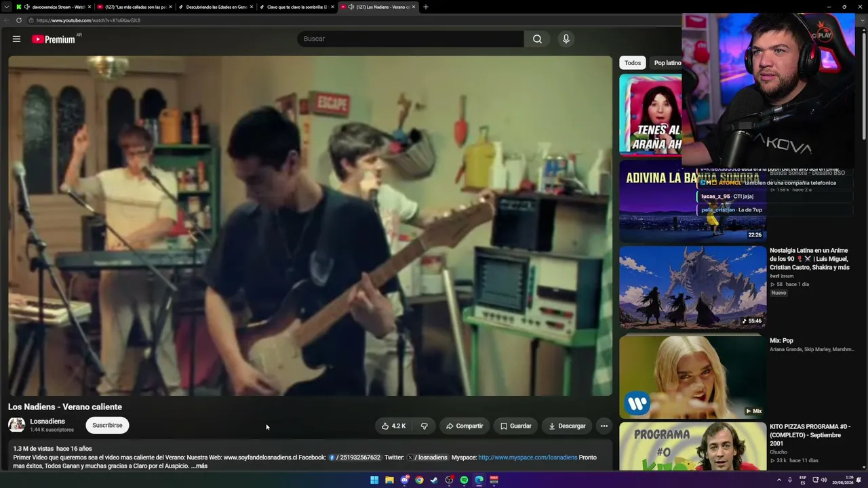Open the Windows Start menu
This screenshot has width=868, height=488.
tap(374, 480)
